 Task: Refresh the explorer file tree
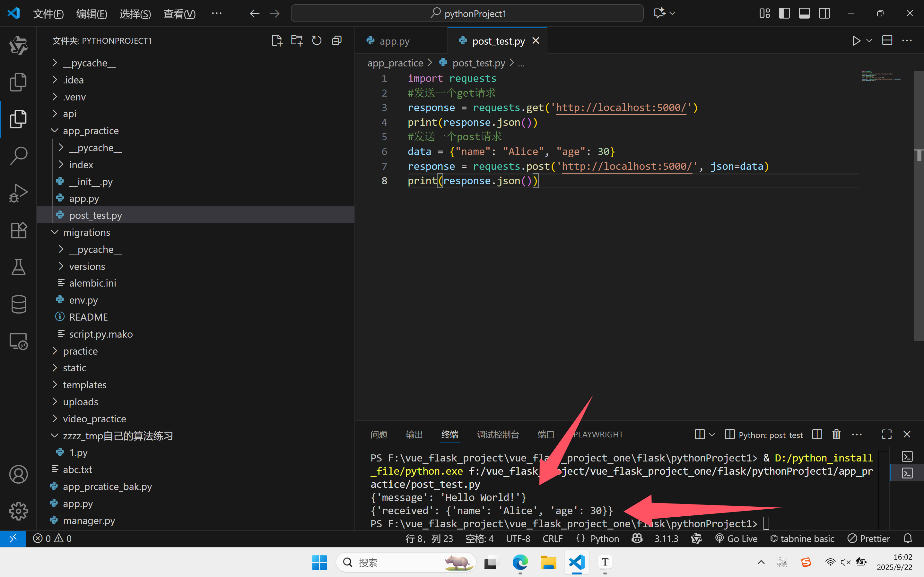316,40
